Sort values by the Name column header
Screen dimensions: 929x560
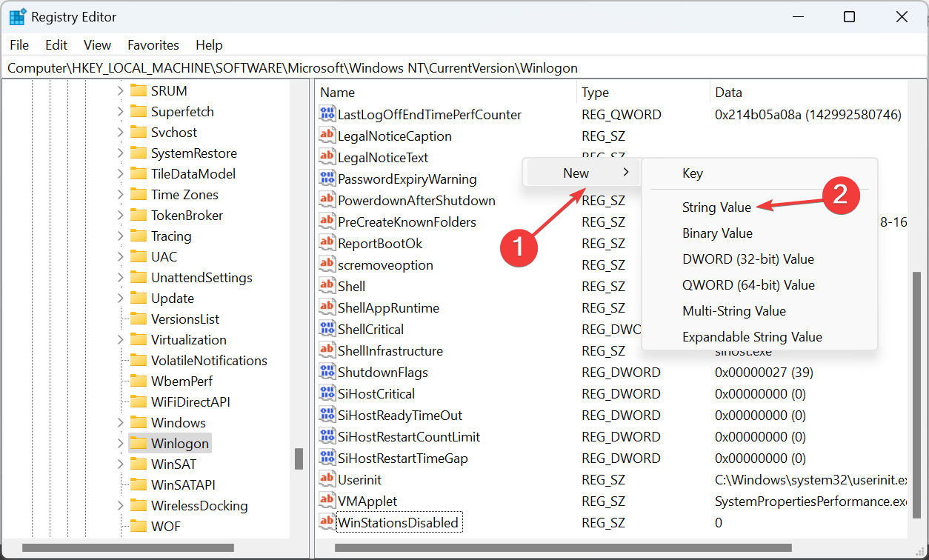pyautogui.click(x=446, y=93)
